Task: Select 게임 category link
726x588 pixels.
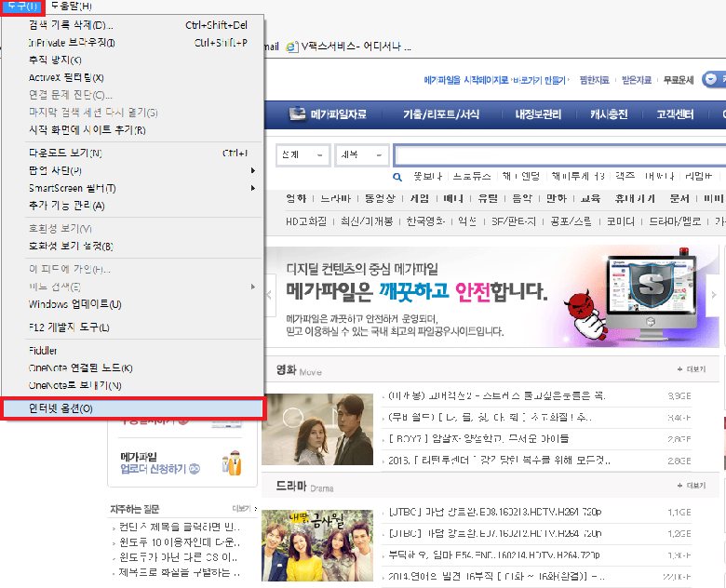Action: [x=420, y=198]
